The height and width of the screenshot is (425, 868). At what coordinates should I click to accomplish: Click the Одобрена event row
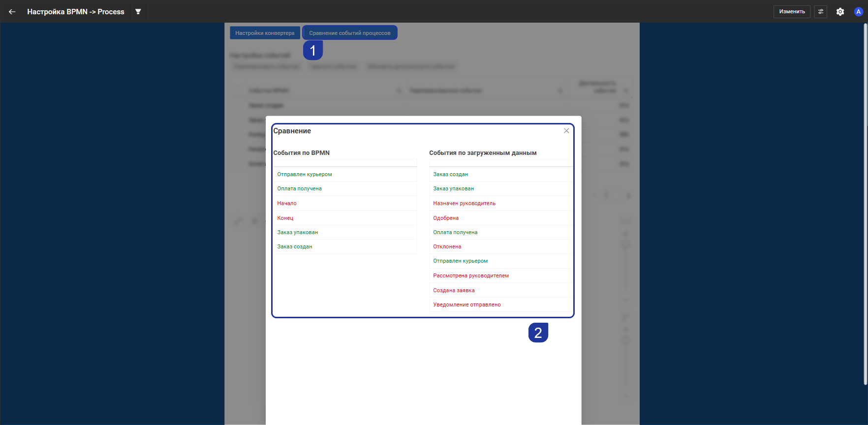[x=446, y=218]
